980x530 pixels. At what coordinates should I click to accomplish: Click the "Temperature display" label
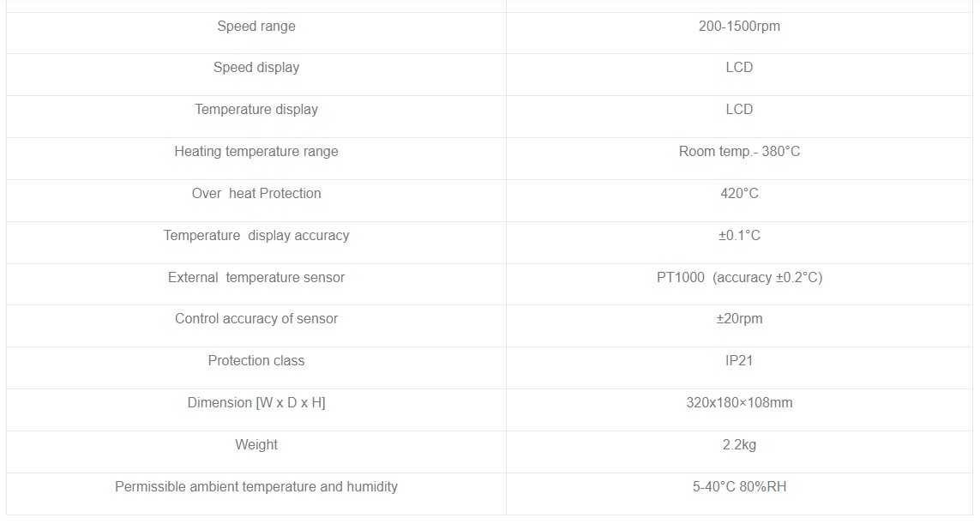[x=256, y=110]
